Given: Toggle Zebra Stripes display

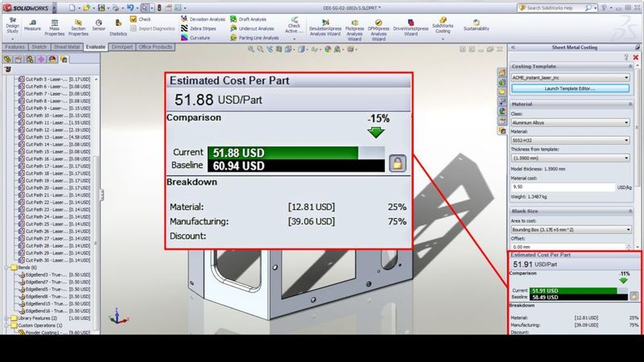Looking at the screenshot, I should tap(198, 28).
